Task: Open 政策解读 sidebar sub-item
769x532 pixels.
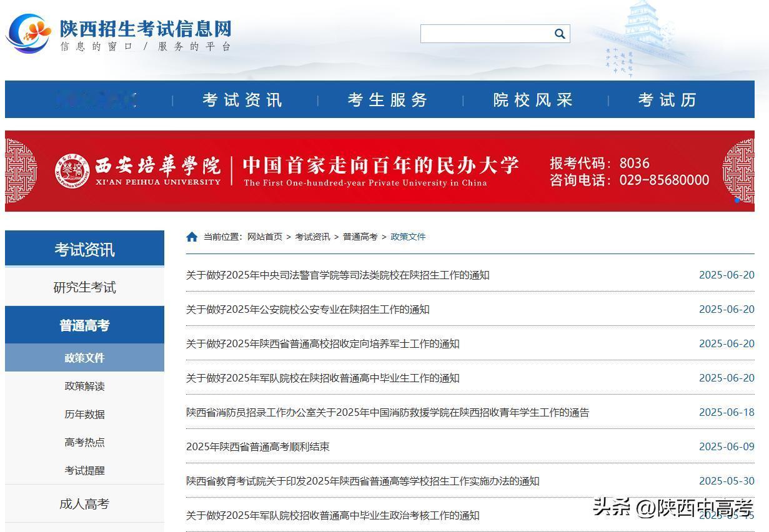Action: coord(84,386)
